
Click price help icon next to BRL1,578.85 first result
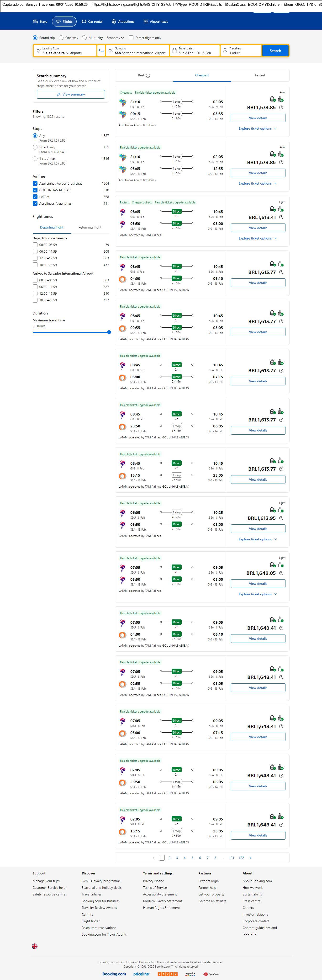[281, 108]
